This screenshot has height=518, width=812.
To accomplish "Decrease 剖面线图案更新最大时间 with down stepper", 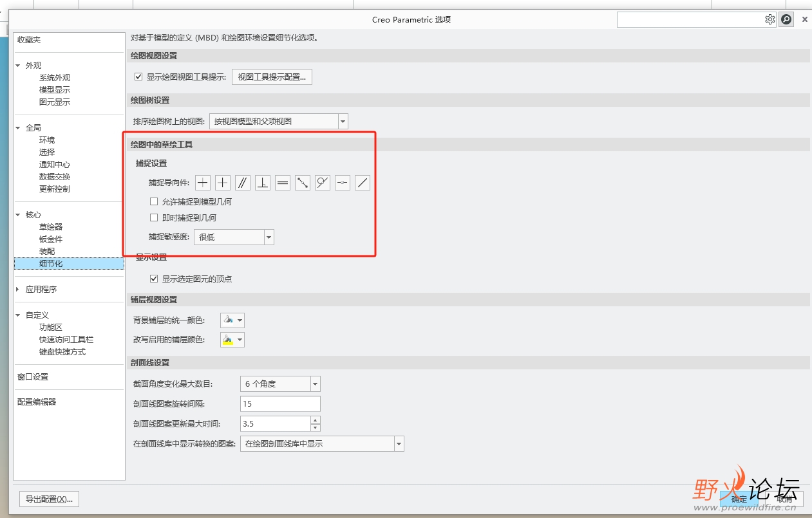I will click(x=316, y=428).
